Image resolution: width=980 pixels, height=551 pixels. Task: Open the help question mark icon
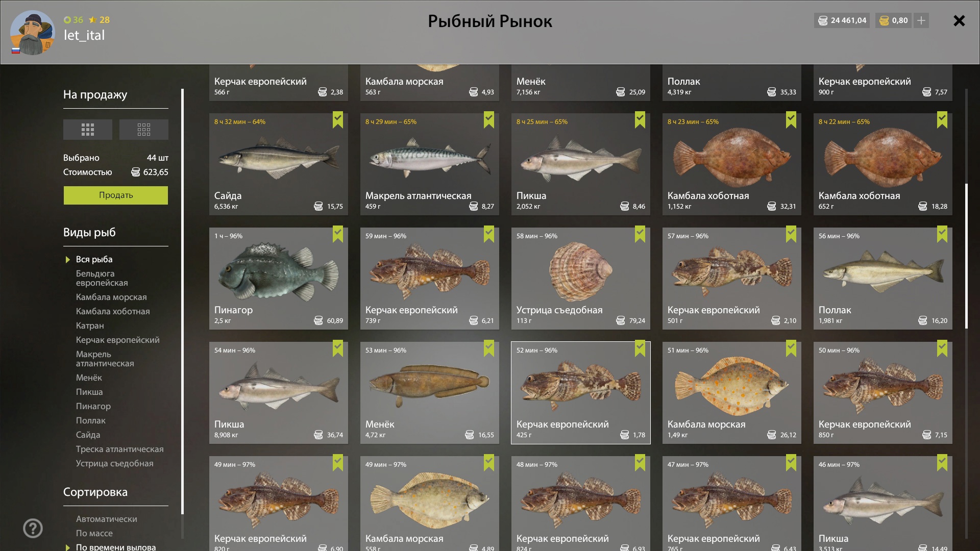(33, 529)
